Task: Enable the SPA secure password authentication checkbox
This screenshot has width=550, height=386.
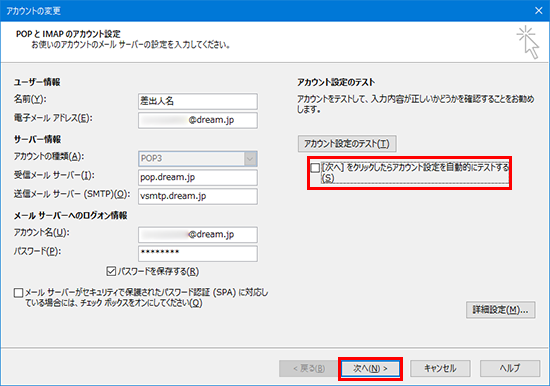Action: (x=19, y=292)
